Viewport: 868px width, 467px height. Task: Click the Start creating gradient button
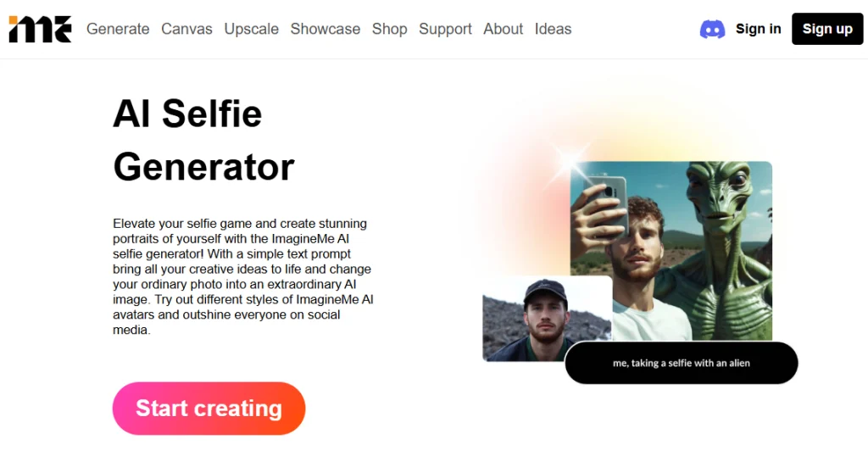[209, 409]
